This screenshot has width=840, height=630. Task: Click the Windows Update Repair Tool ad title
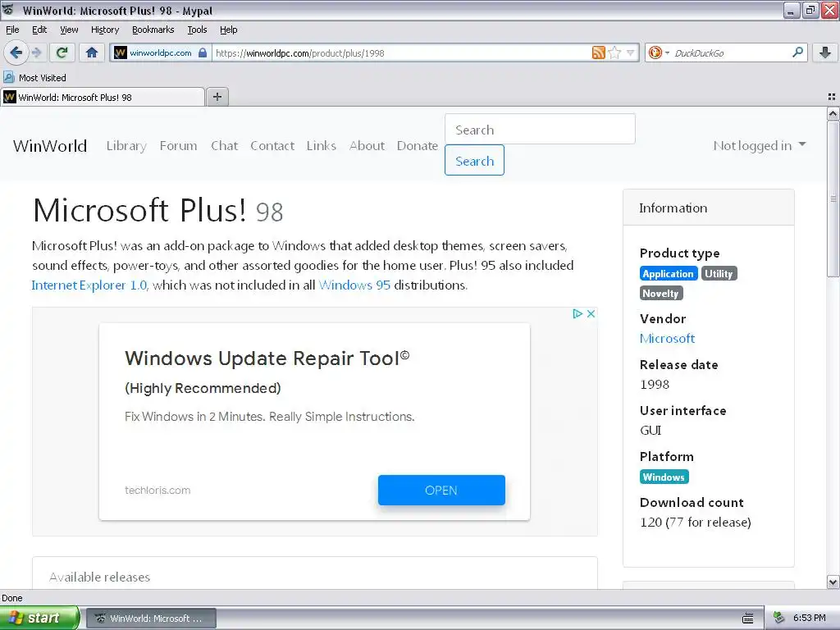point(267,358)
